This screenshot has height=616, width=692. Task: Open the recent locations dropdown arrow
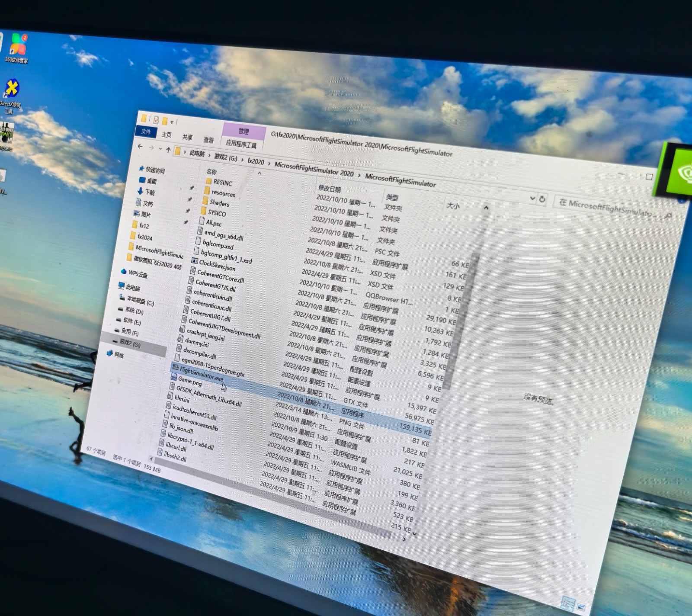[x=160, y=149]
